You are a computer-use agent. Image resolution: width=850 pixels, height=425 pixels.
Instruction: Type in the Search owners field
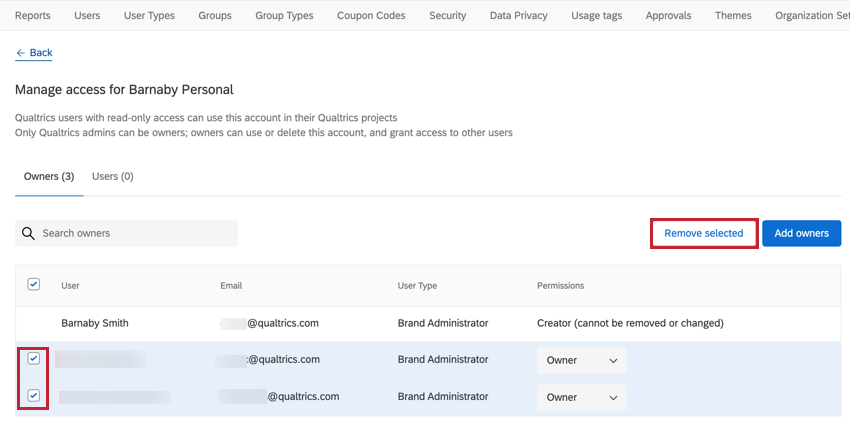[135, 233]
